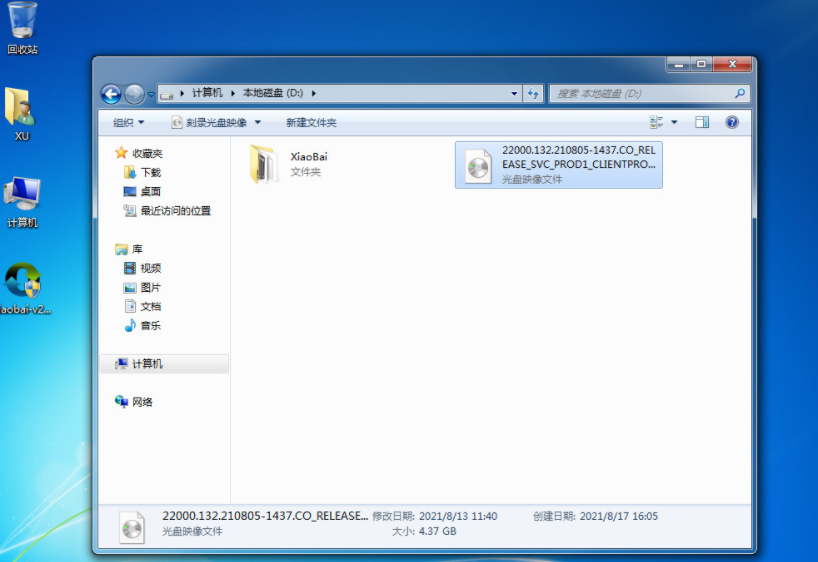Viewport: 818px width, 562px height.
Task: Open the XU user folder icon
Action: click(21, 113)
